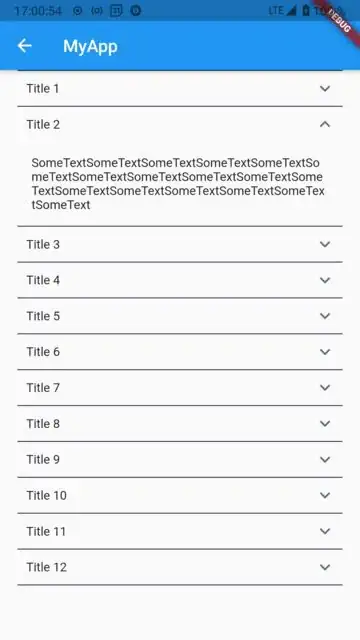The width and height of the screenshot is (360, 640).
Task: Click the Title 4 down chevron
Action: (324, 280)
